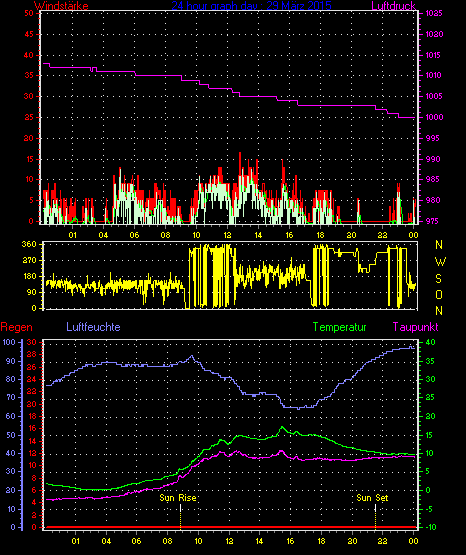466x555 pixels.
Task: Click the red 28 on the Regen axis
Action: click(x=32, y=355)
